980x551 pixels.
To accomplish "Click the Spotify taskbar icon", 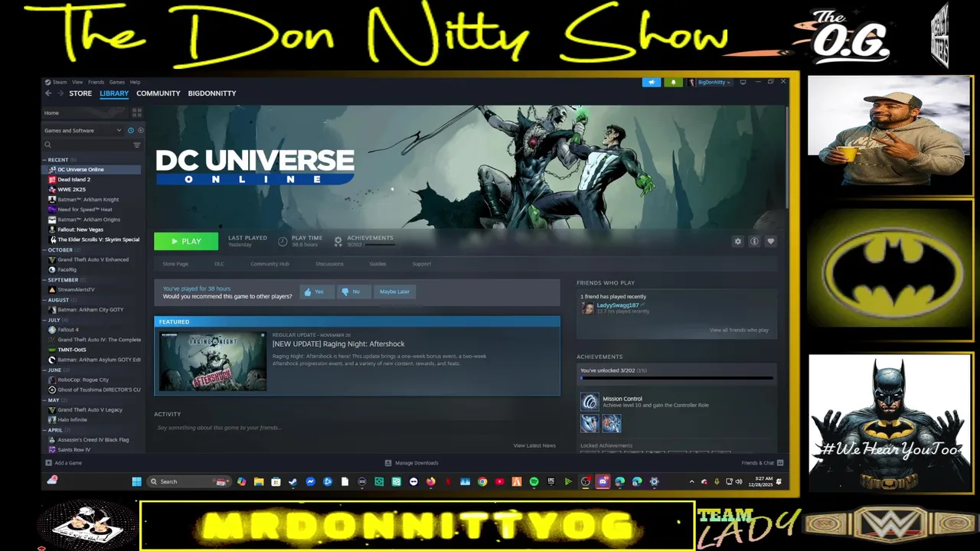I will pyautogui.click(x=534, y=481).
